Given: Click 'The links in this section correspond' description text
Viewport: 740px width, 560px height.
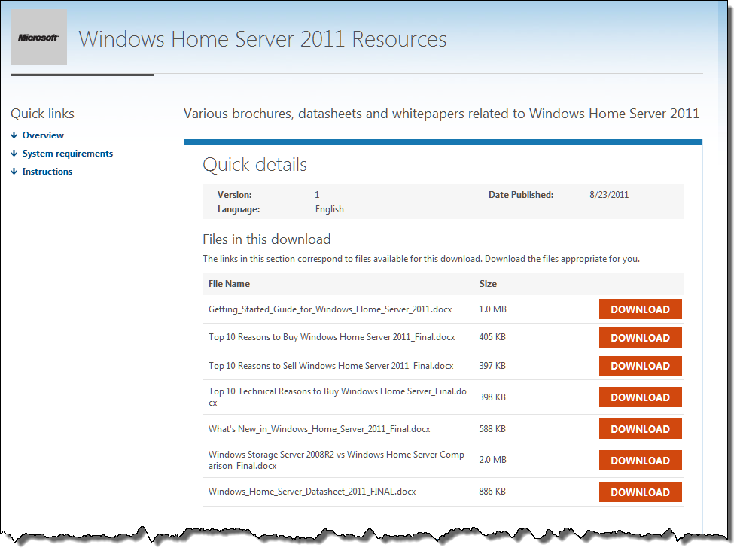Looking at the screenshot, I should [421, 259].
